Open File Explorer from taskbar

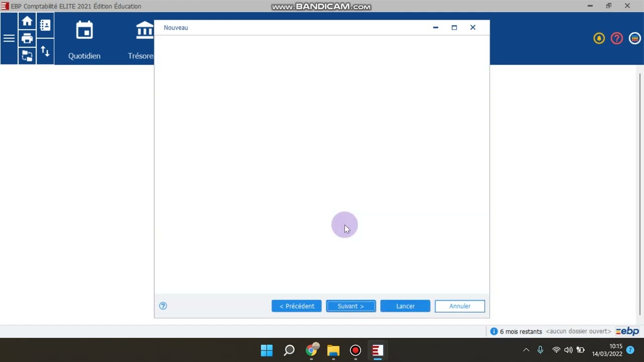[x=334, y=350]
